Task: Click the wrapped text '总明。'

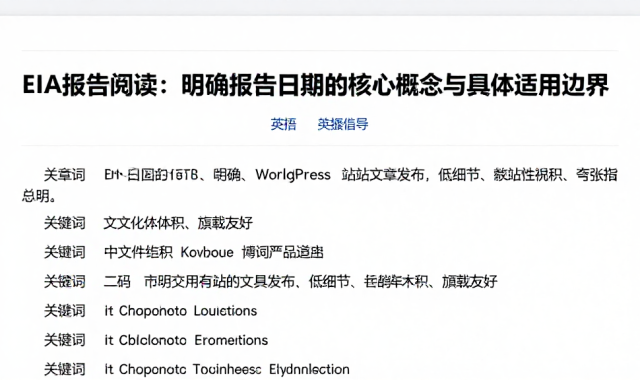Action: point(39,196)
